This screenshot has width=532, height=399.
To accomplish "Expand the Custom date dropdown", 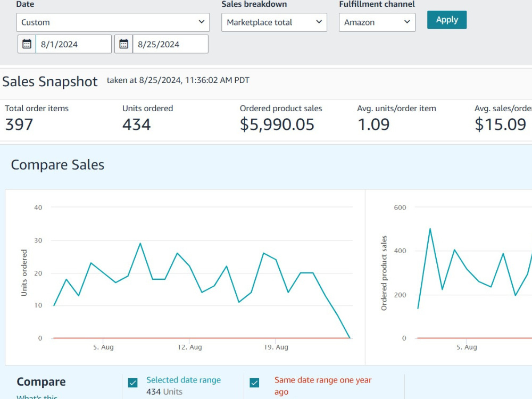I will point(113,22).
